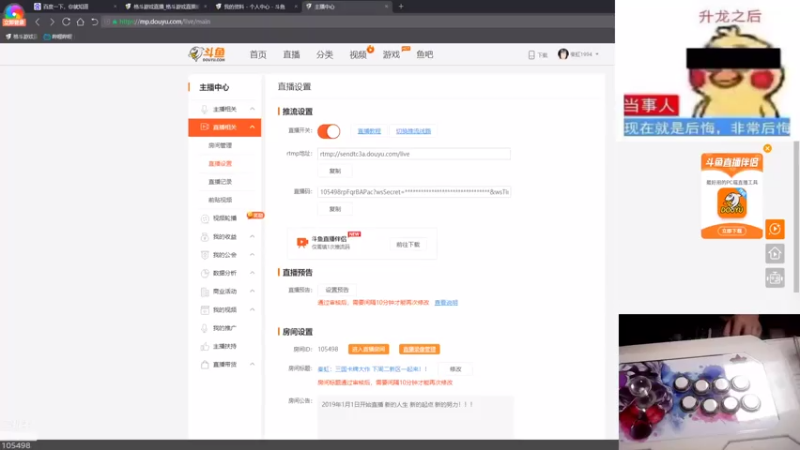
Task: Click the bag icon beside 直播带货
Action: point(205,365)
